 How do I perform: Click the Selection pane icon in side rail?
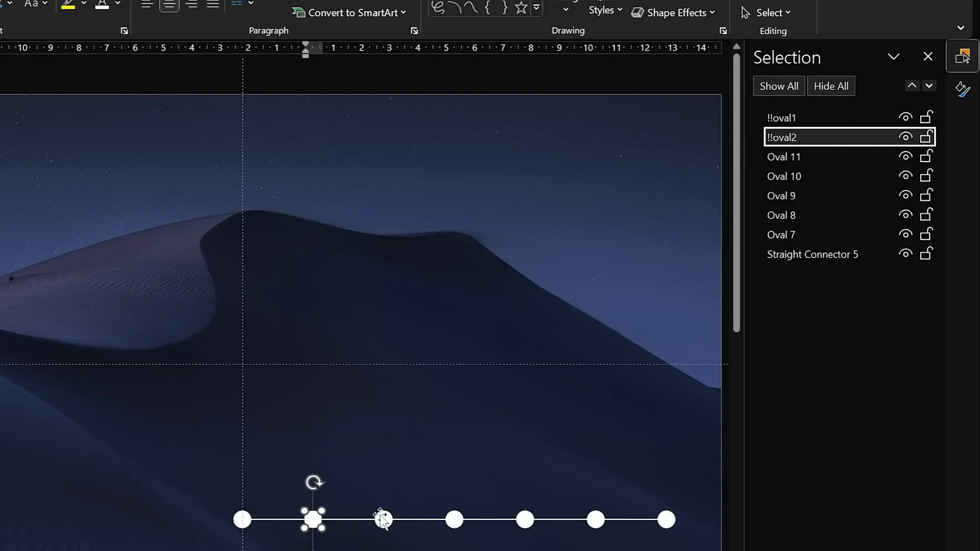(963, 56)
